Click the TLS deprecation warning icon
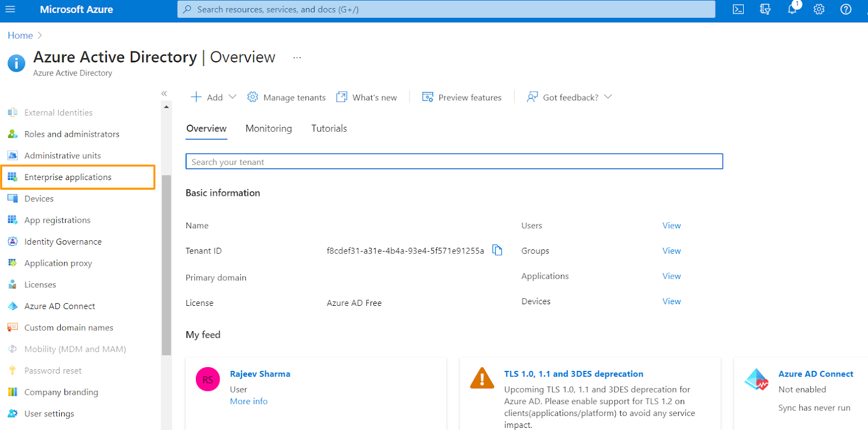This screenshot has width=868, height=430. (x=482, y=378)
